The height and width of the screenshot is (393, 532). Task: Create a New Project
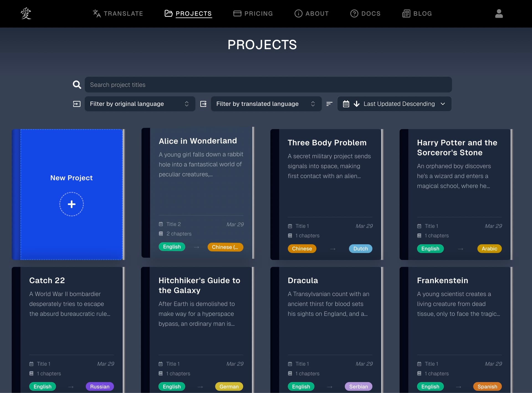coord(71,194)
